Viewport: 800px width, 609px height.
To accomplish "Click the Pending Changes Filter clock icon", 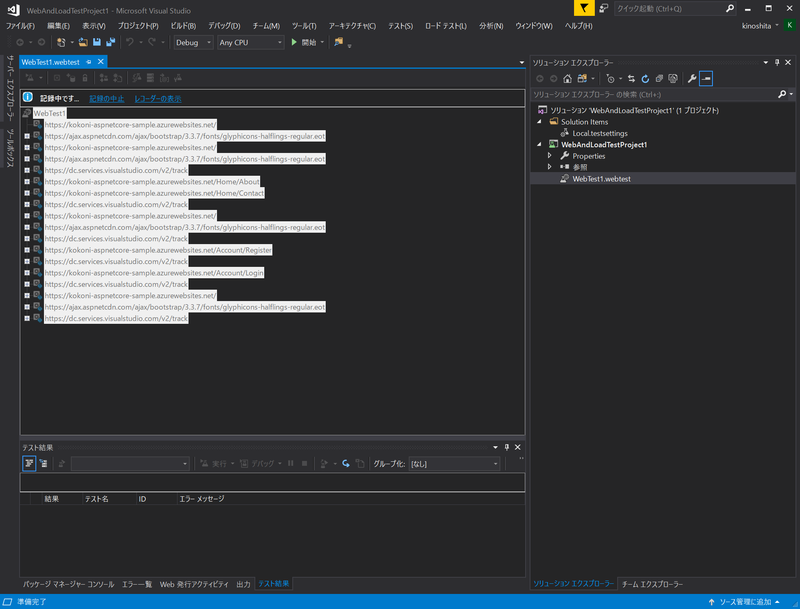I will (x=610, y=79).
